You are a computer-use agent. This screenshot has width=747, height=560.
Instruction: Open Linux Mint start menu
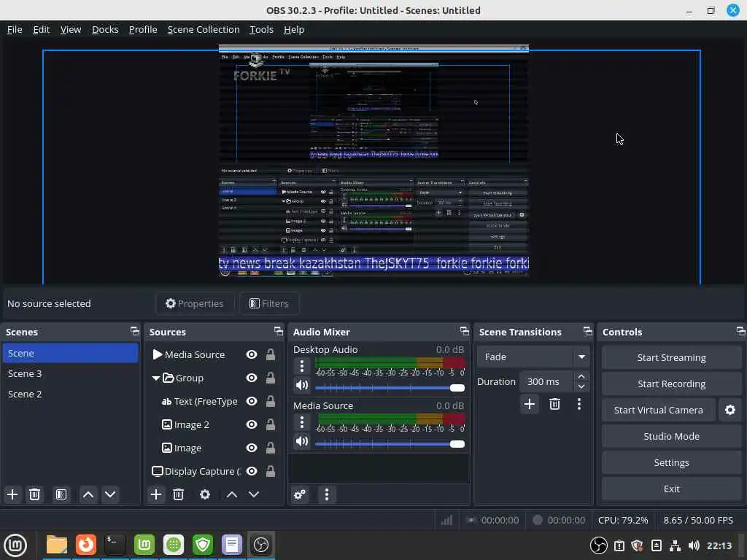pos(15,545)
